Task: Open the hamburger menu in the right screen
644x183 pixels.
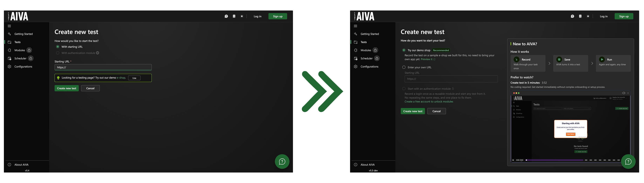Action: tap(356, 26)
